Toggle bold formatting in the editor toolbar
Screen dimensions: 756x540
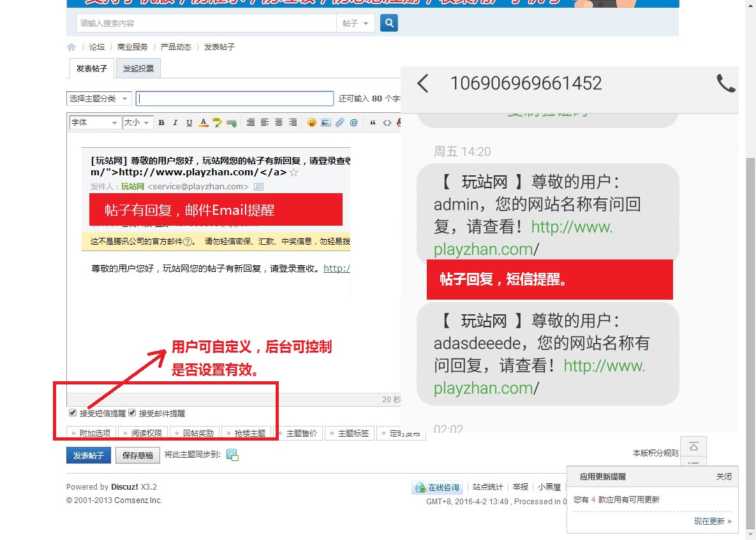[161, 123]
